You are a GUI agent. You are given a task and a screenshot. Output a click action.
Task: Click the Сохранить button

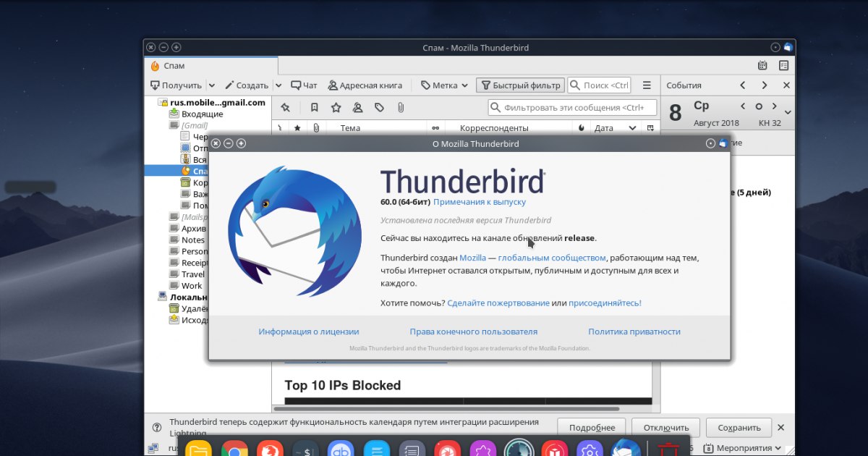tap(739, 427)
